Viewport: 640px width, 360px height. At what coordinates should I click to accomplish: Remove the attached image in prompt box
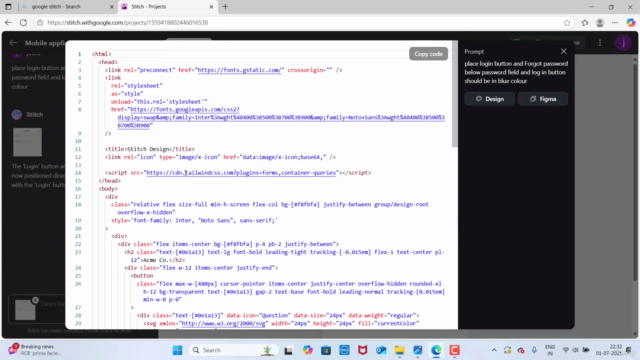36,300
